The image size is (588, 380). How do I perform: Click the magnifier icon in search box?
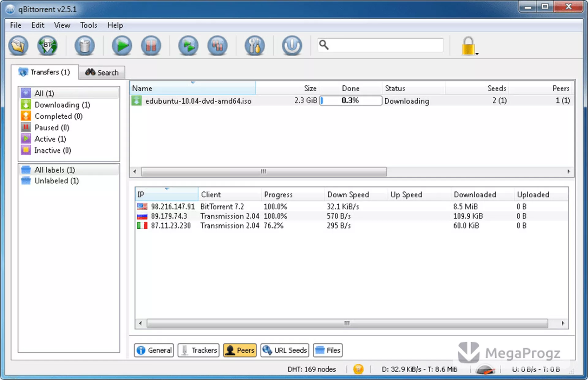tap(324, 45)
